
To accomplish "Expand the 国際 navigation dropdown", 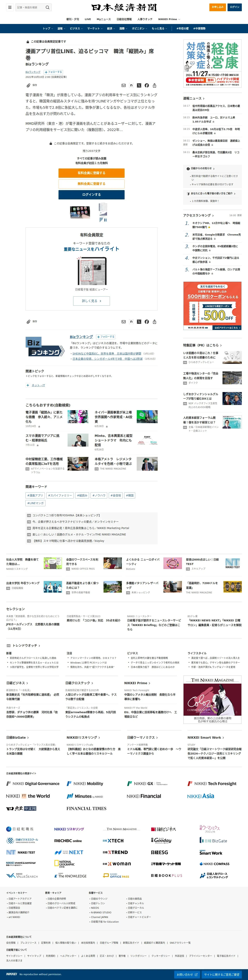I will [x=123, y=29].
